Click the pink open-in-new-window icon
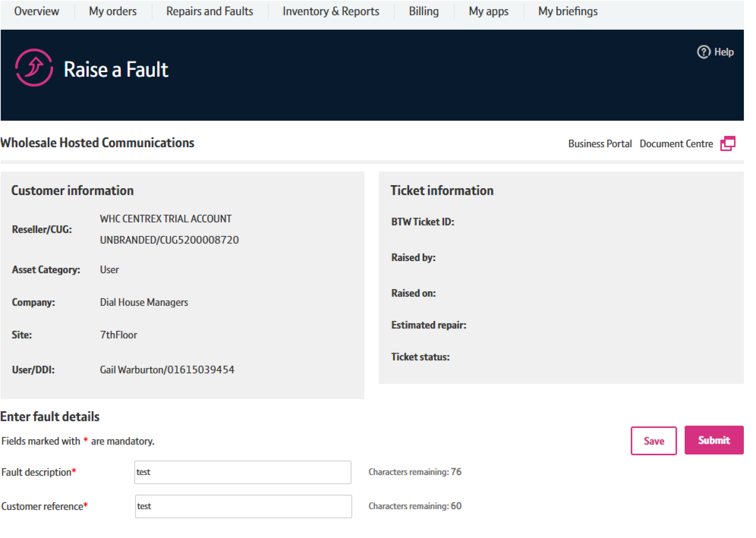The image size is (756, 538). pyautogui.click(x=728, y=144)
